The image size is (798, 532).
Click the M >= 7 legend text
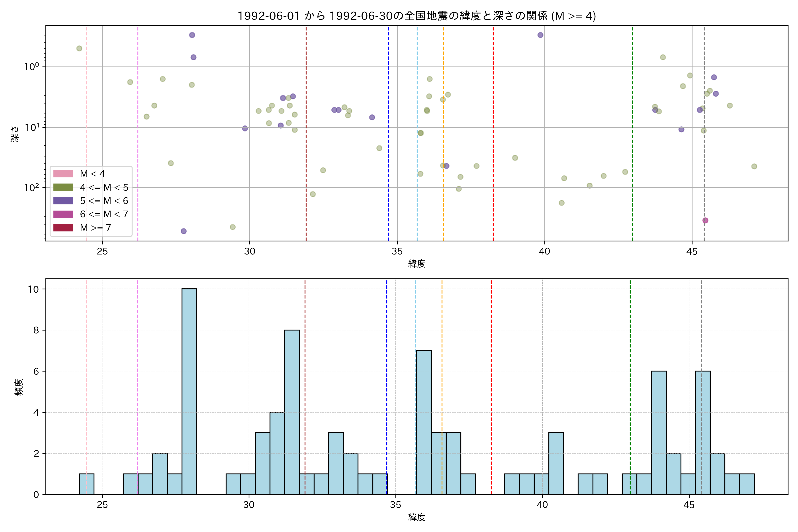(95, 228)
